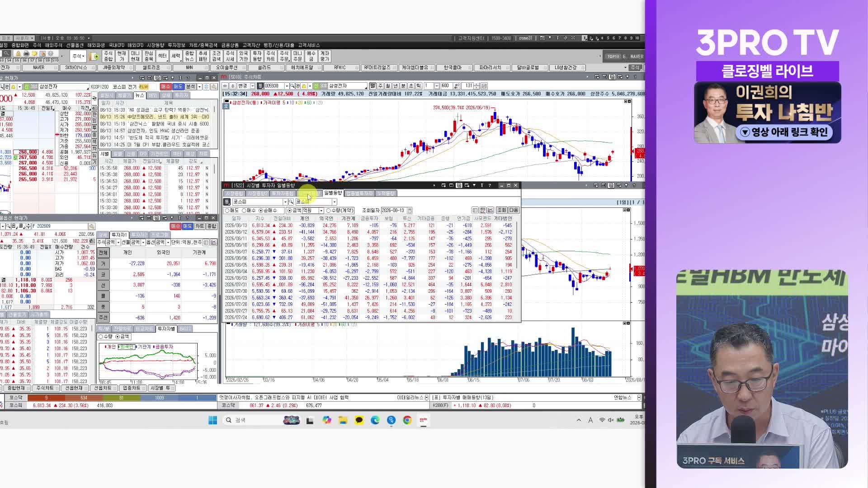The height and width of the screenshot is (488, 868).
Task: Open the 조건검색 toolbar shortcut
Action: point(217,56)
